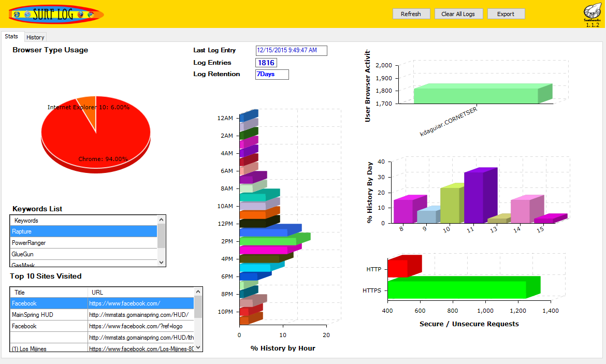Click the Firefox icon in the logo
Viewport: 606px width, 364px height.
click(x=80, y=14)
